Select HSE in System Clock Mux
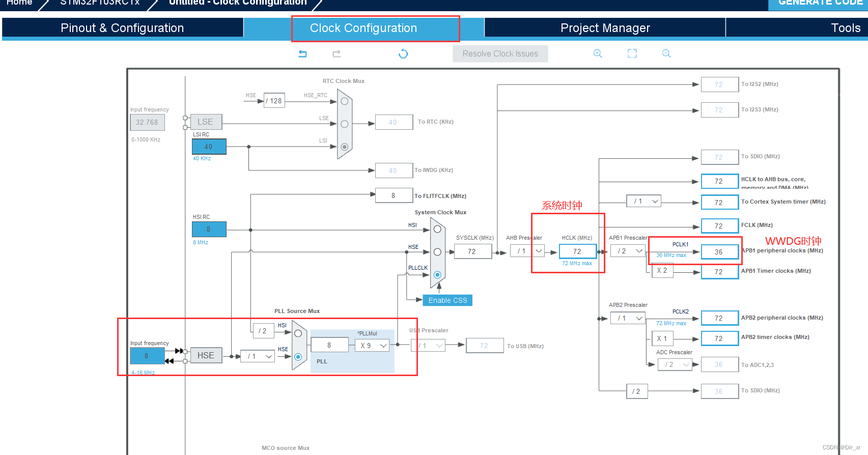Image resolution: width=868 pixels, height=455 pixels. 437,252
